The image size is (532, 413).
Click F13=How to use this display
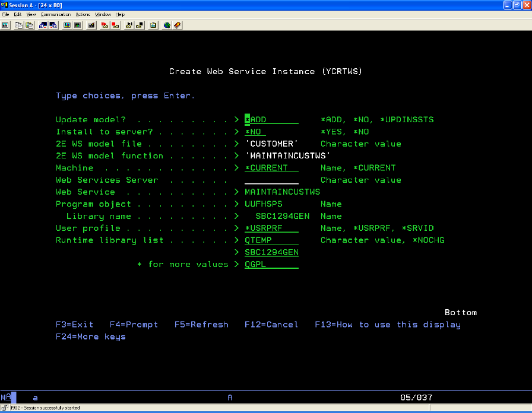coord(388,325)
